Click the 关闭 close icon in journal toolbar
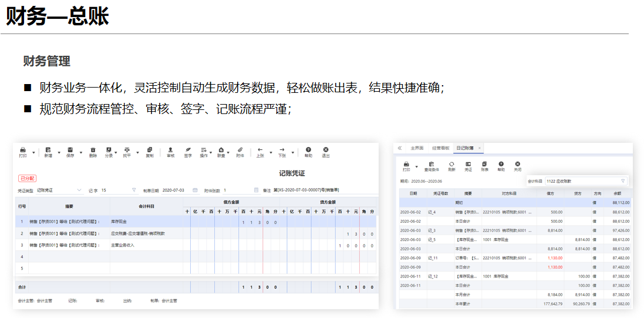 (x=518, y=164)
